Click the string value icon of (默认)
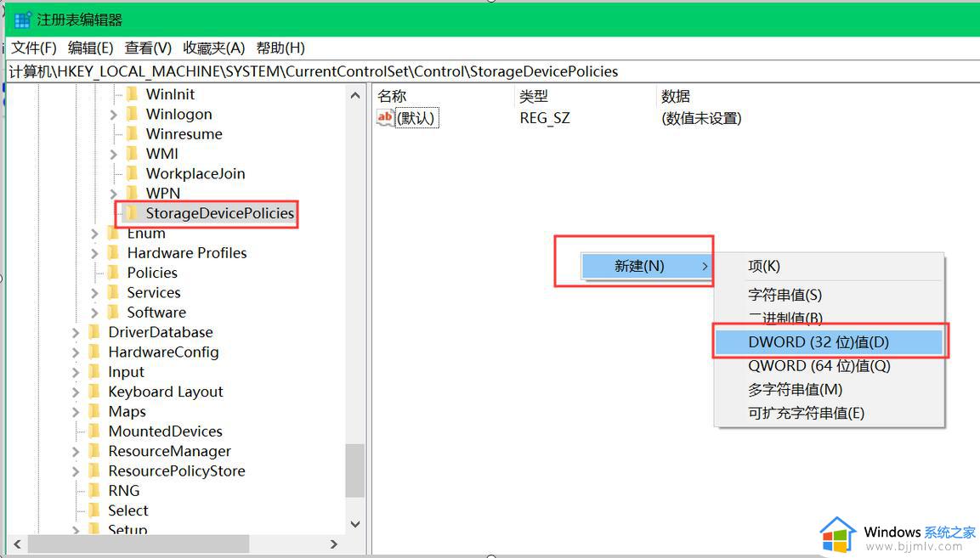Viewport: 980px width, 558px height. click(385, 117)
